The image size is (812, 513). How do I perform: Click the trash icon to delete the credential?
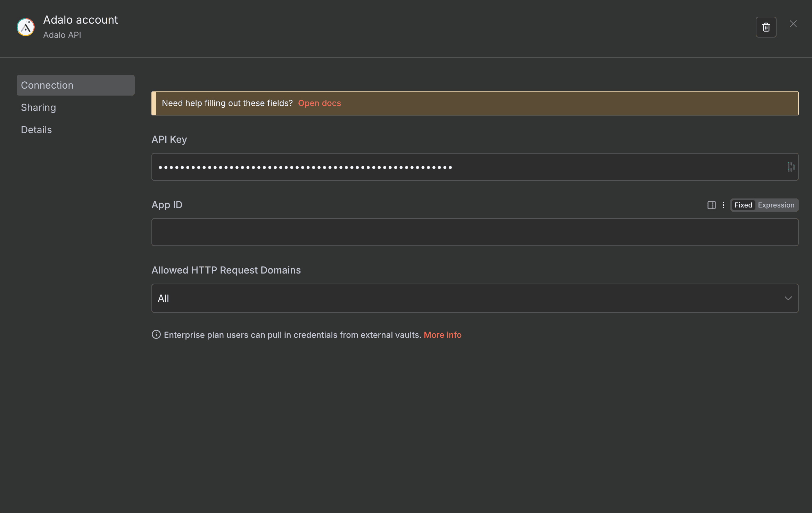tap(766, 27)
